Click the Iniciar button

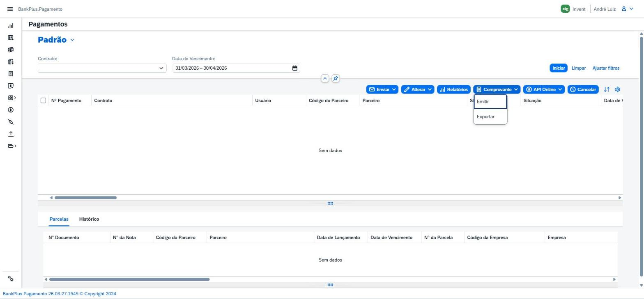(x=559, y=68)
